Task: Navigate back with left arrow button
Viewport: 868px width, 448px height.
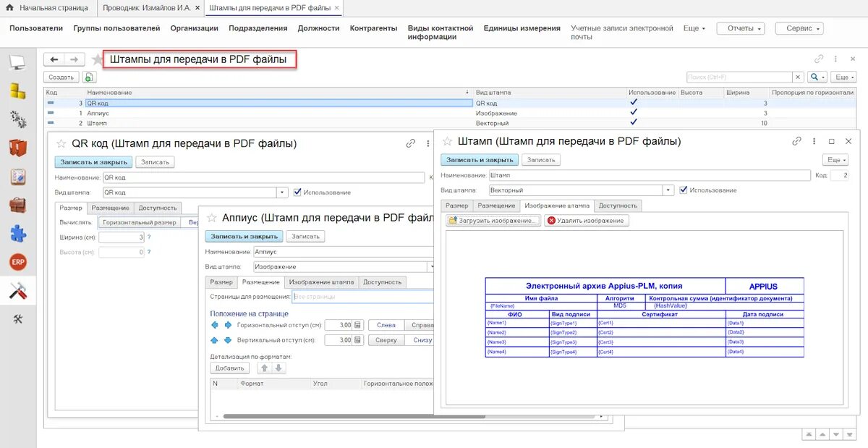Action: pyautogui.click(x=54, y=59)
